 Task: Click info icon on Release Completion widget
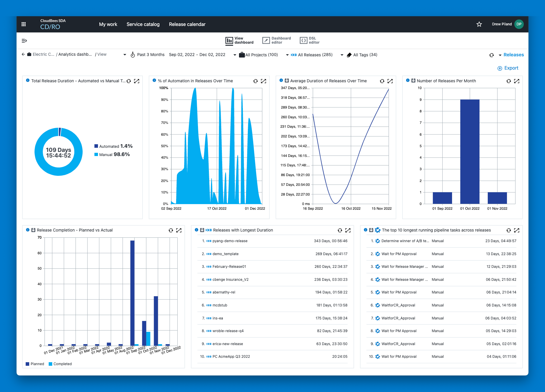pos(28,230)
